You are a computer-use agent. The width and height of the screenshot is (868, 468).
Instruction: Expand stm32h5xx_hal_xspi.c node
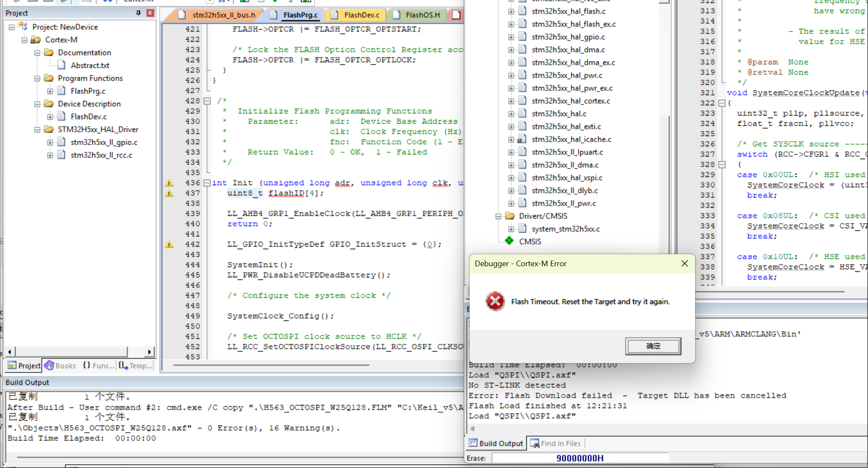coord(511,178)
